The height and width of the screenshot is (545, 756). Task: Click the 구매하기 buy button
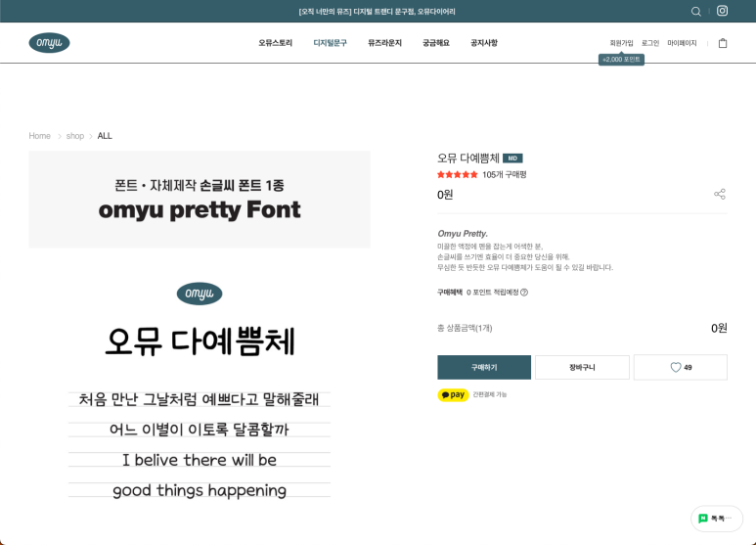[x=484, y=368]
